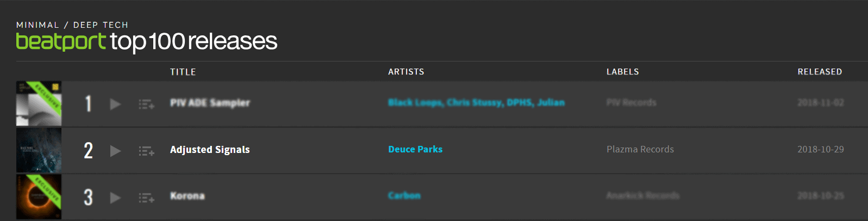Add PIV ADE Sampler to queue
Image resolution: width=868 pixels, height=221 pixels.
146,104
